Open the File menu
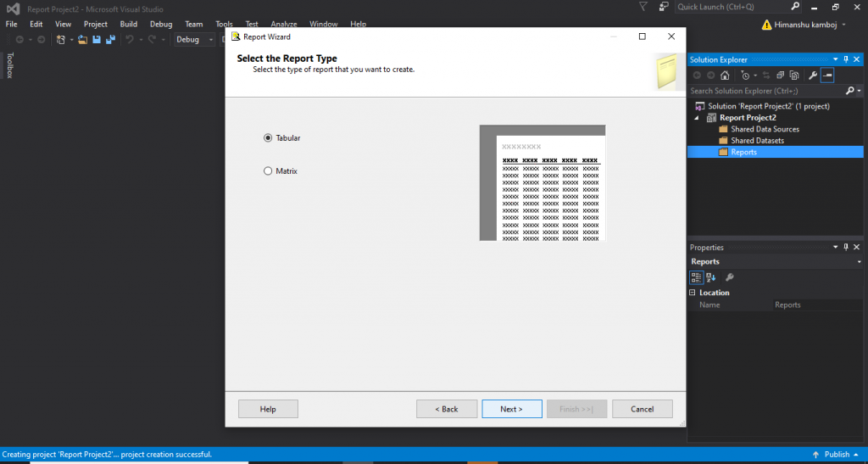 (12, 25)
